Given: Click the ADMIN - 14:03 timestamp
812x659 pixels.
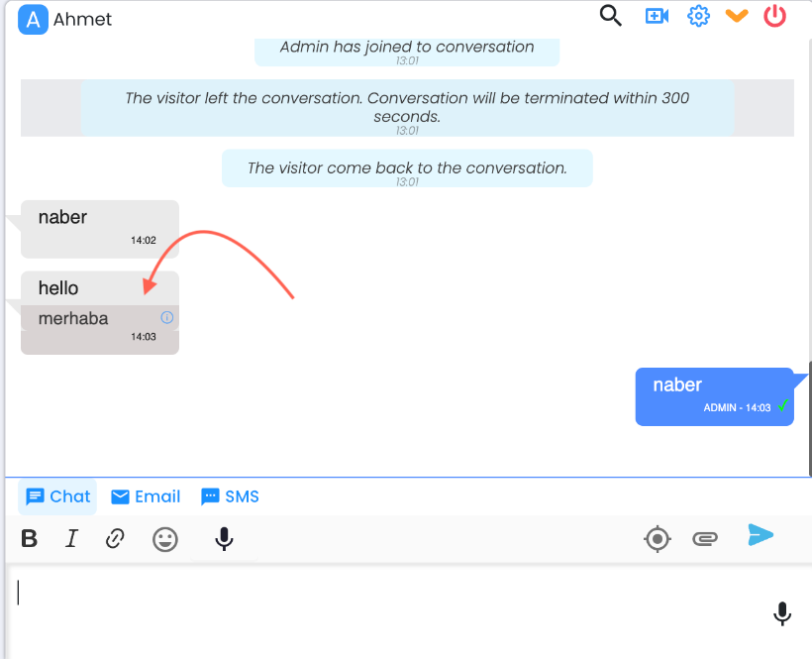Looking at the screenshot, I should pos(737,407).
